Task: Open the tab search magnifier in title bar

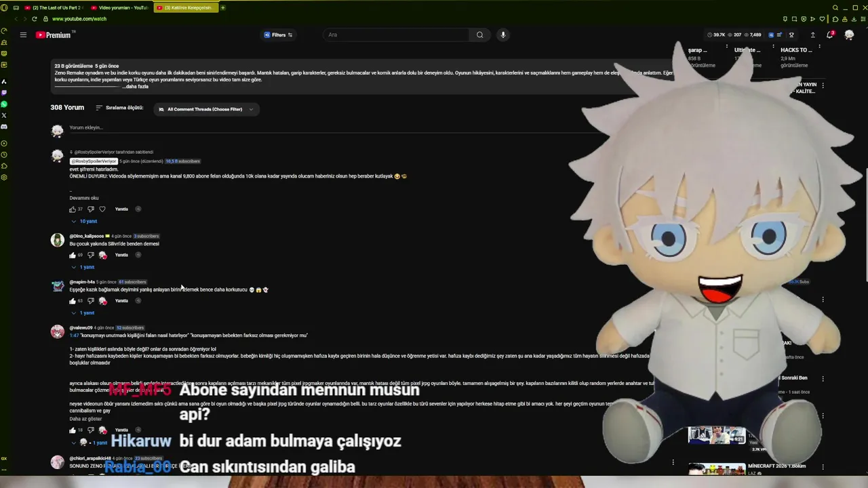Action: [x=835, y=7]
